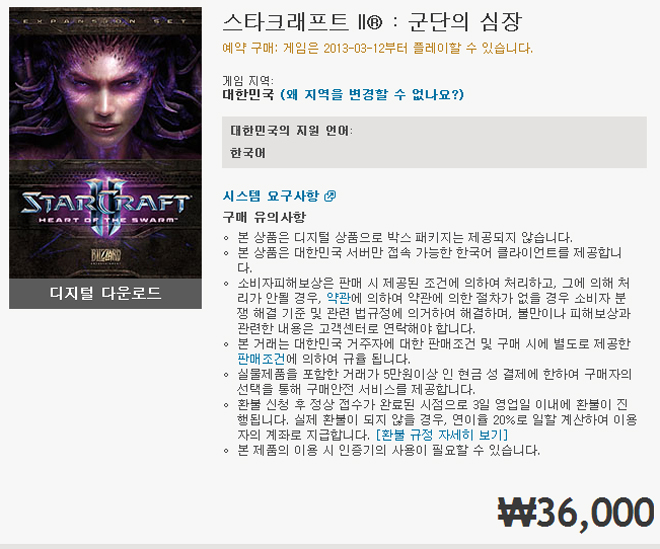Viewport: 660px width, 549px height.
Task: Click the EXPANSION SET text on cover
Action: (105, 21)
